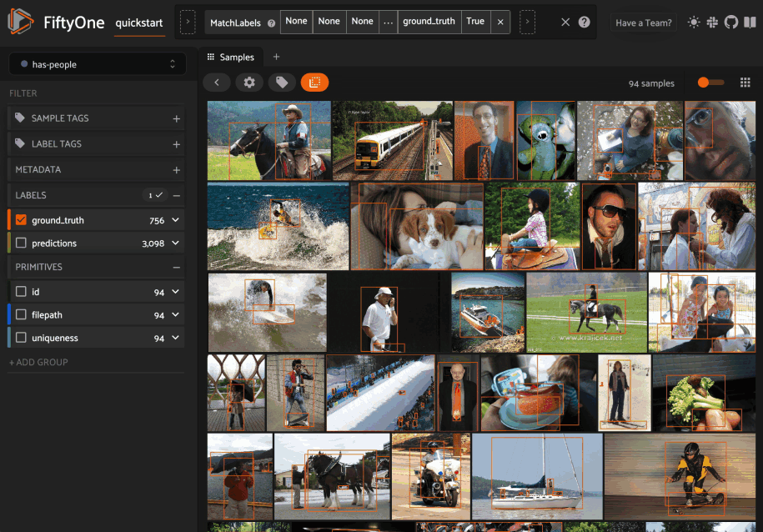Viewport: 763px width, 532px height.
Task: Open the tag samples button
Action: 282,83
